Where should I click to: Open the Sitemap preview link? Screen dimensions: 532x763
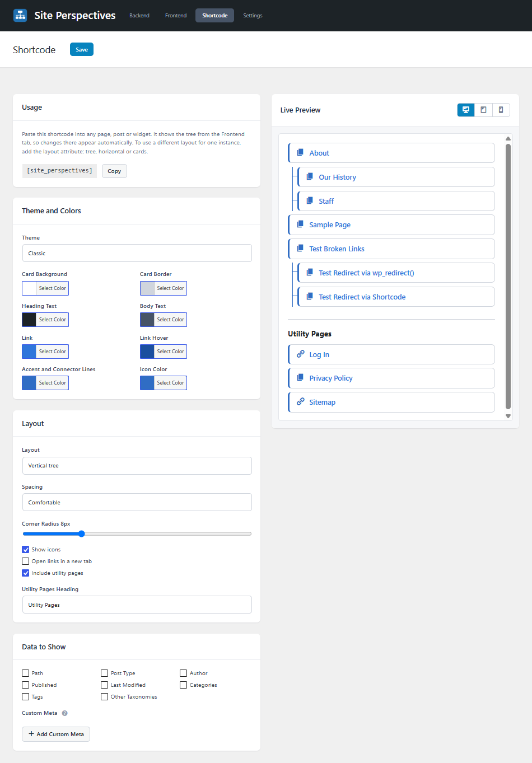(323, 402)
